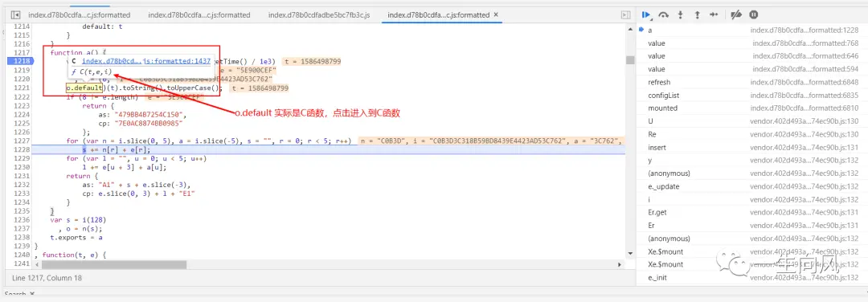Step over next function call
Screen dimensions: 868x302
pyautogui.click(x=664, y=15)
